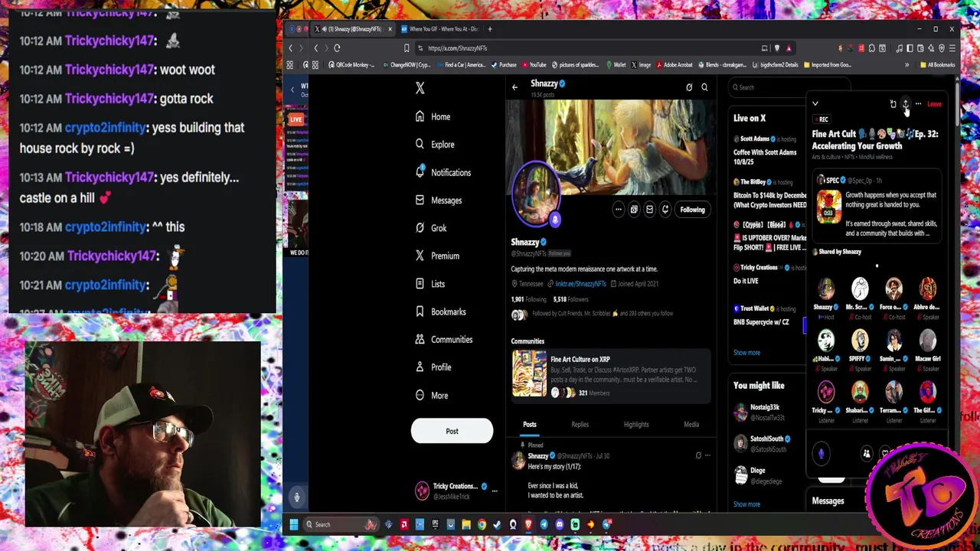The image size is (980, 551).
Task: Expand bookmarks bar overflow chevron
Action: [906, 65]
